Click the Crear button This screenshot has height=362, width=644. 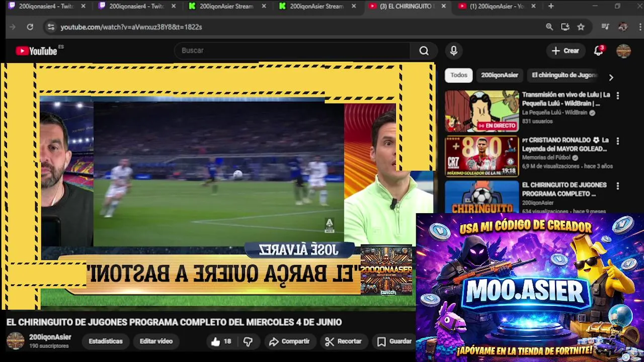pyautogui.click(x=566, y=51)
